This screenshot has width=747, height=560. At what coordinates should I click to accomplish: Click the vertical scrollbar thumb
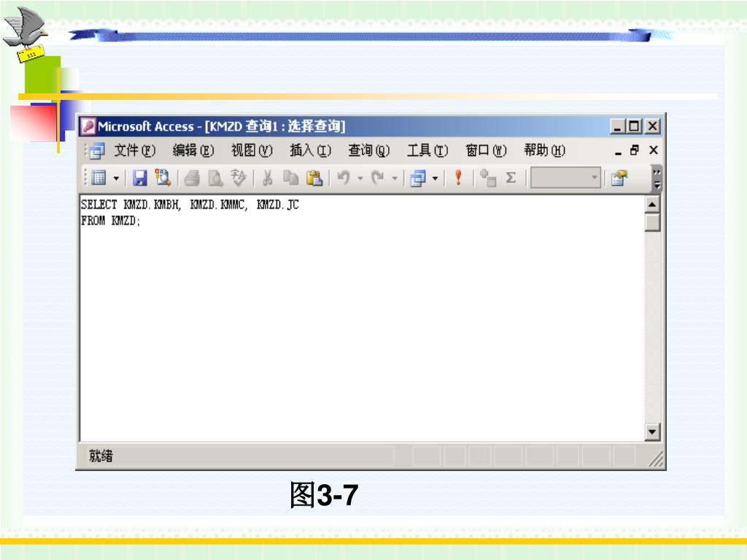pos(652,222)
